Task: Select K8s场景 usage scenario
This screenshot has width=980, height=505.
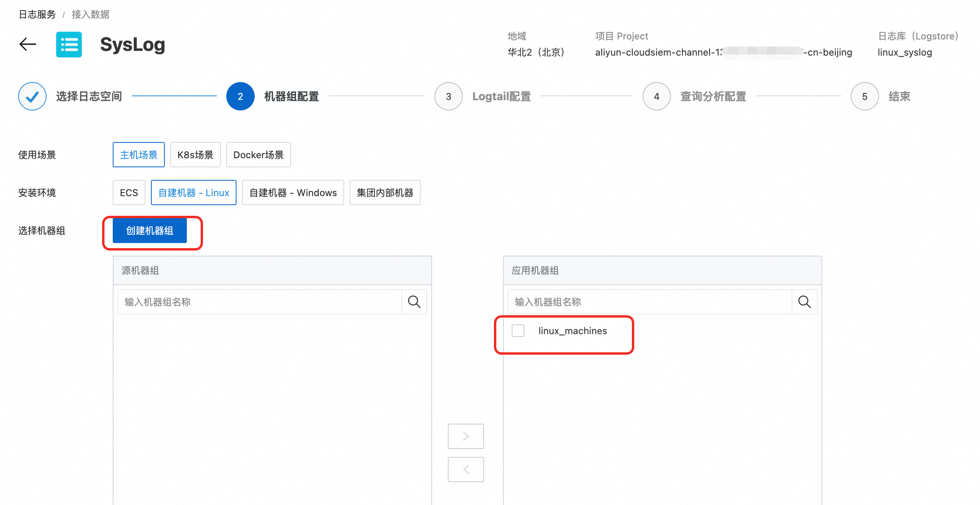Action: [x=196, y=155]
